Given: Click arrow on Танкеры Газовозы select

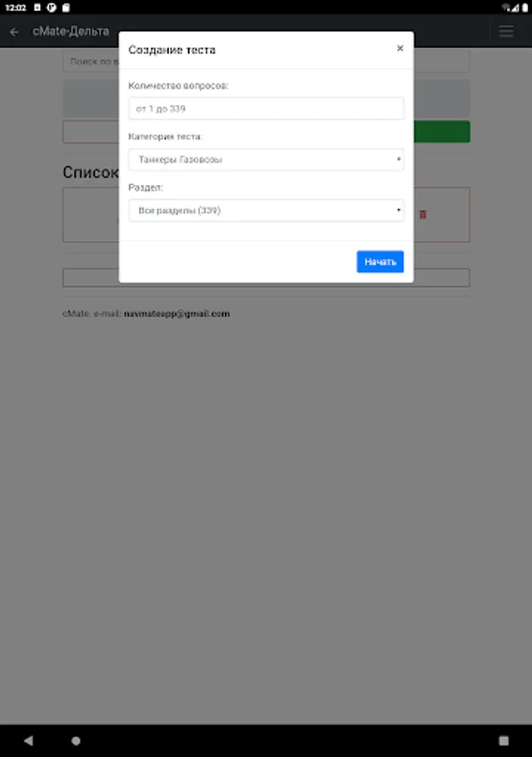Looking at the screenshot, I should (x=398, y=159).
